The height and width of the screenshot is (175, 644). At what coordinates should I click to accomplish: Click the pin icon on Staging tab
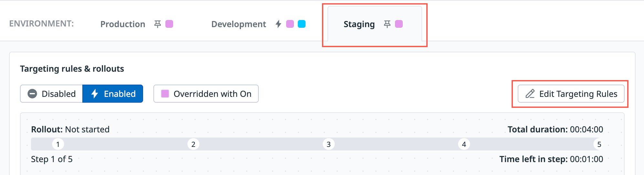(x=387, y=24)
